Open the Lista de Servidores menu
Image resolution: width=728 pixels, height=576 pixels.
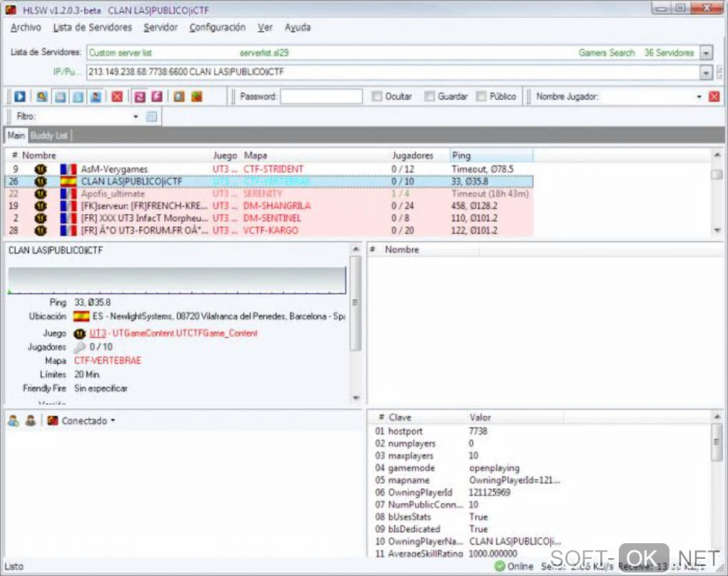pos(92,27)
